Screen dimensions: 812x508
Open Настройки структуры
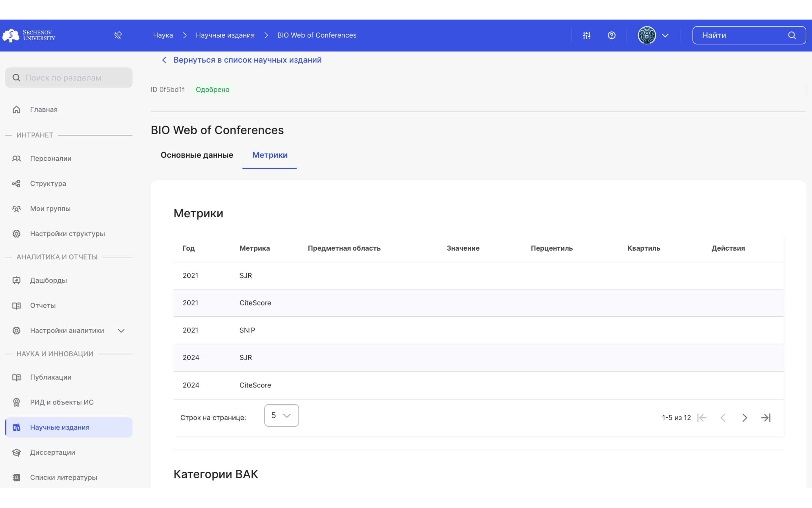click(x=69, y=233)
